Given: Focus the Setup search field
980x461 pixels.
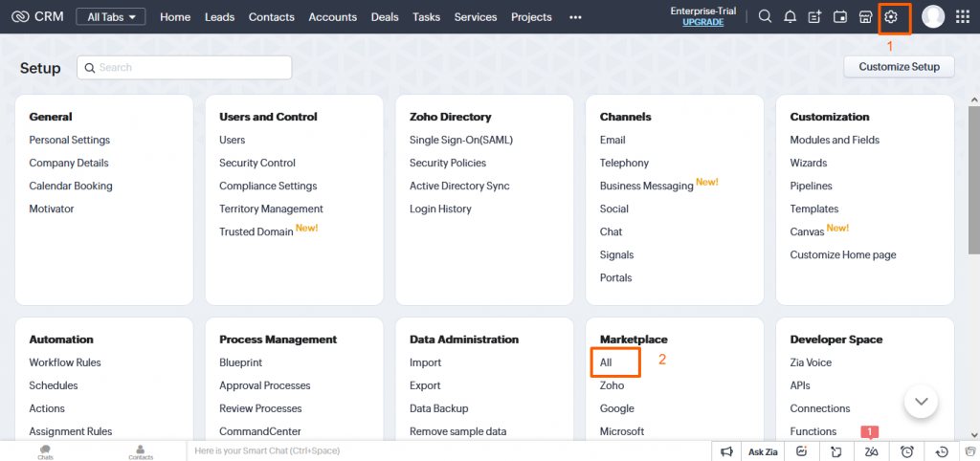Looking at the screenshot, I should point(185,68).
